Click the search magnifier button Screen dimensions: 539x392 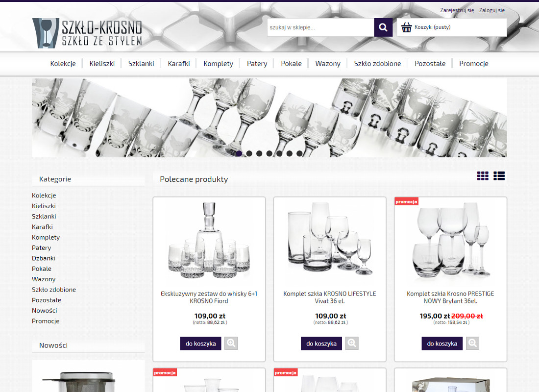383,27
